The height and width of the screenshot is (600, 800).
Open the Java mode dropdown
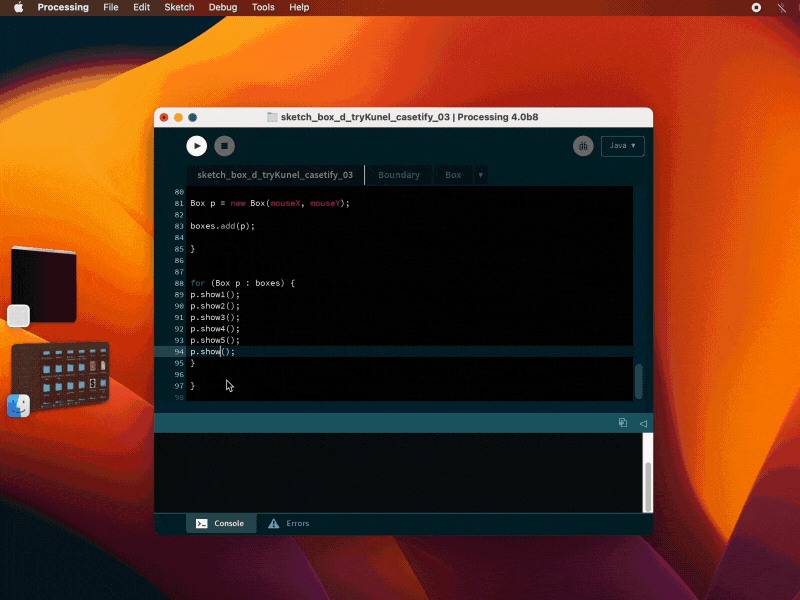point(622,146)
